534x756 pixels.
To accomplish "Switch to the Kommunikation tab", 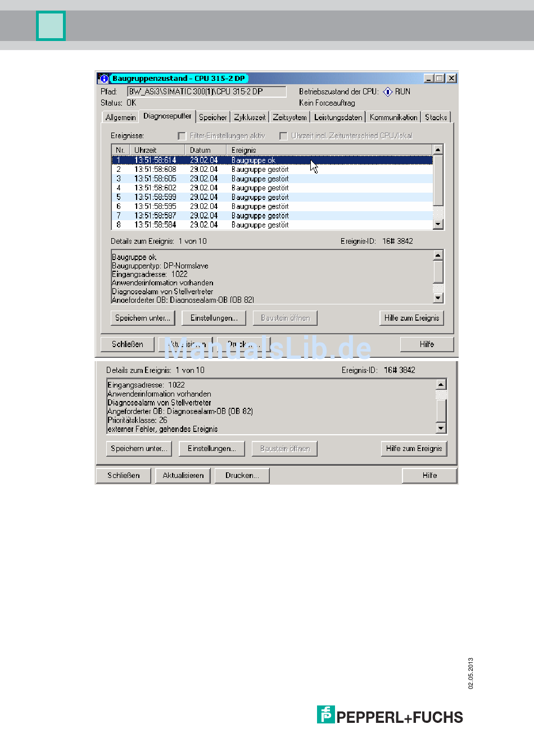I will [393, 117].
